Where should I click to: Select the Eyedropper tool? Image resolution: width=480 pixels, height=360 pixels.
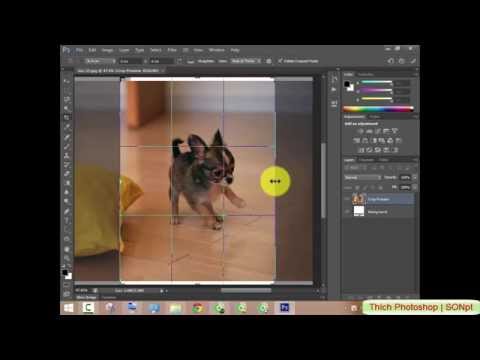coord(67,127)
